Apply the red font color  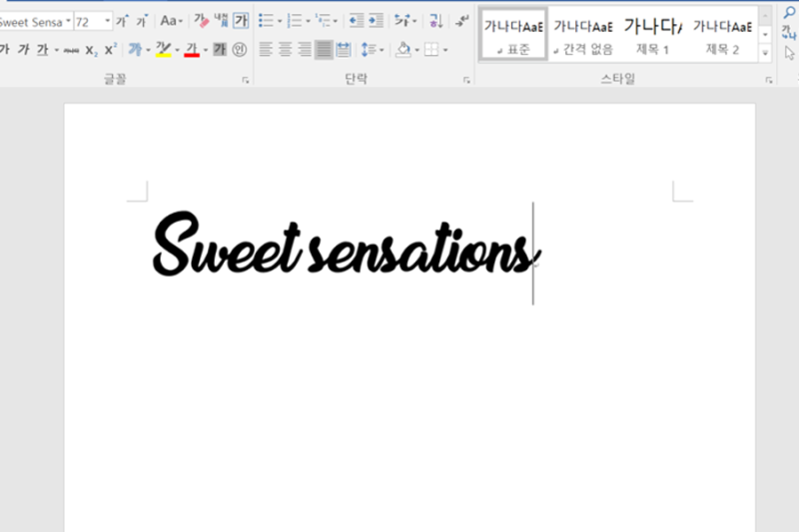point(192,49)
